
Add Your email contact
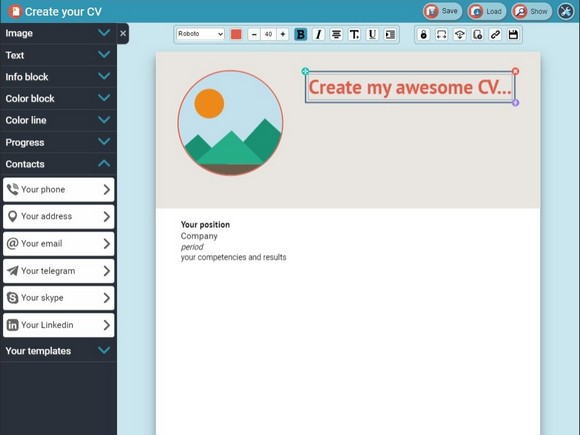[58, 244]
